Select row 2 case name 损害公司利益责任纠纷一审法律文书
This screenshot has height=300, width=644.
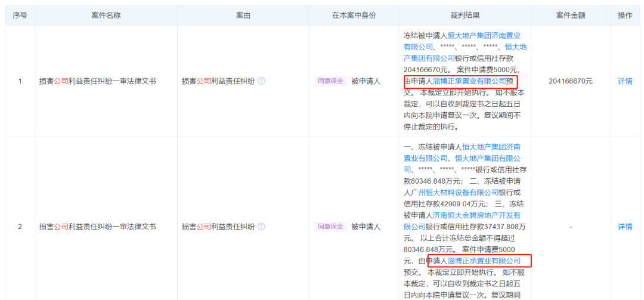pos(97,227)
